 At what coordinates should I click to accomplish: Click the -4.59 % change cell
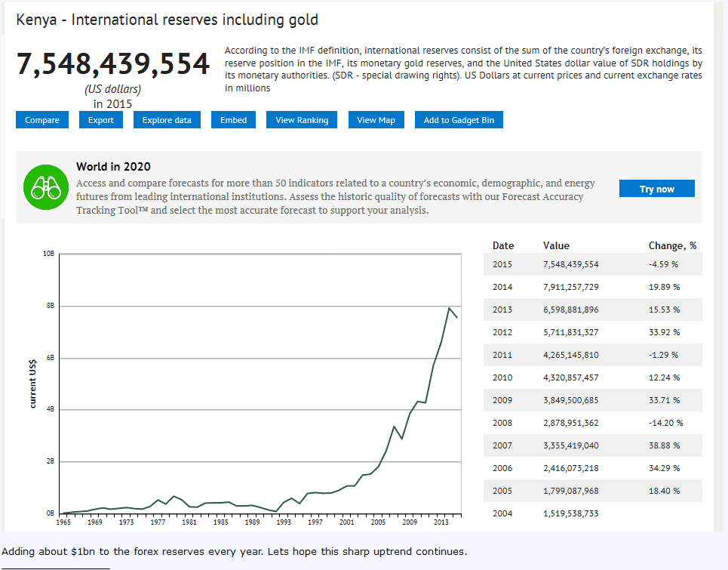pyautogui.click(x=663, y=264)
